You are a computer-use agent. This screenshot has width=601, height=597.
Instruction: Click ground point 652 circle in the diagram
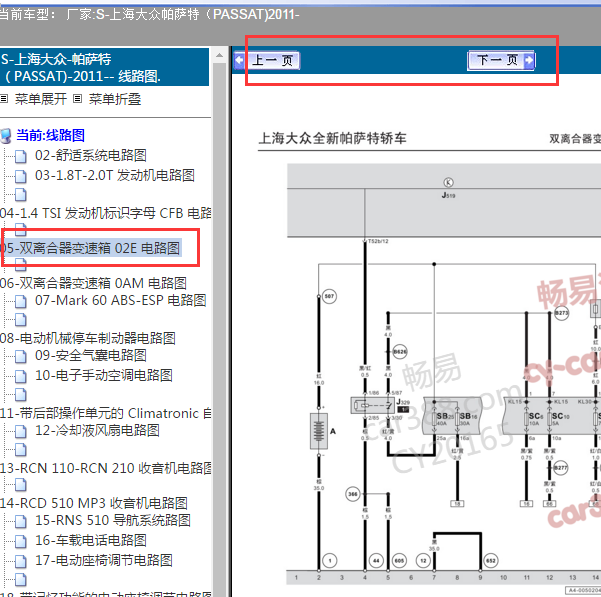tap(491, 561)
